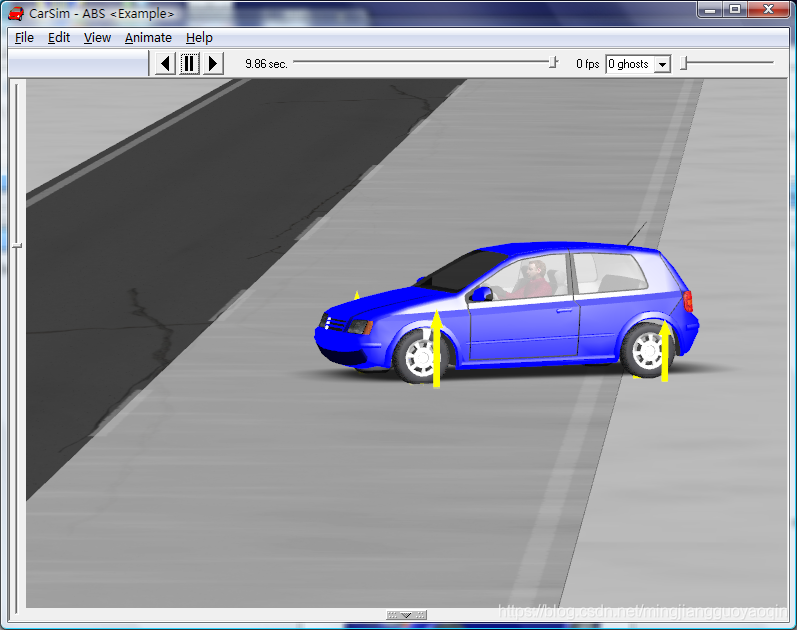Click the step backward playback button
This screenshot has height=630, width=797.
tap(165, 64)
